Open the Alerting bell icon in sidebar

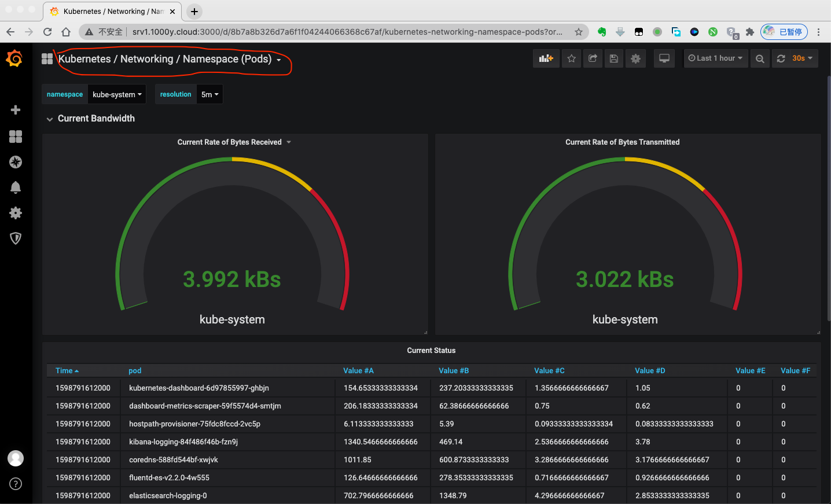tap(16, 187)
